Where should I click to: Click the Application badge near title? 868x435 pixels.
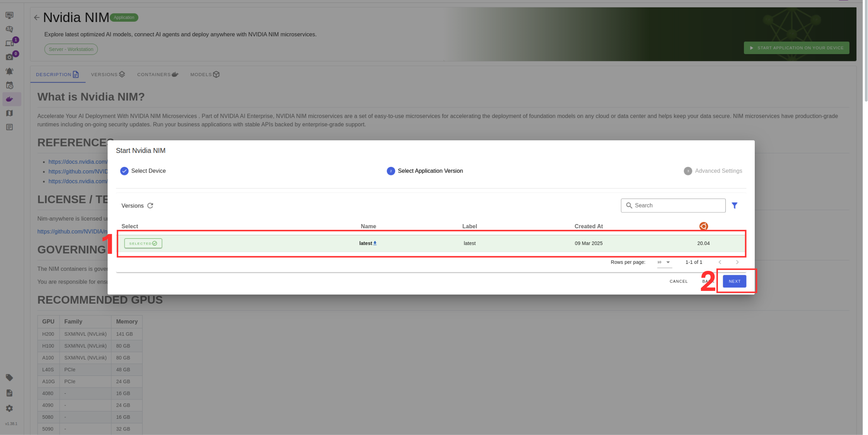(x=124, y=17)
